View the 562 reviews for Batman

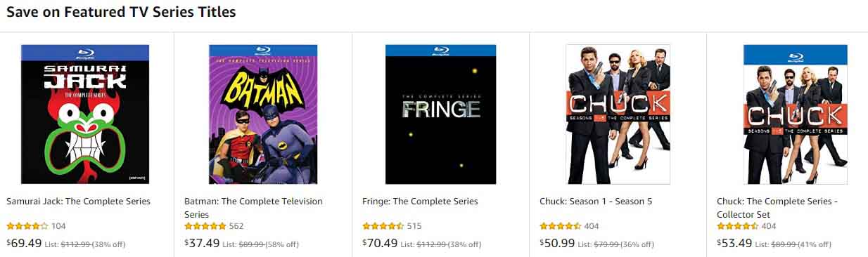click(x=236, y=226)
